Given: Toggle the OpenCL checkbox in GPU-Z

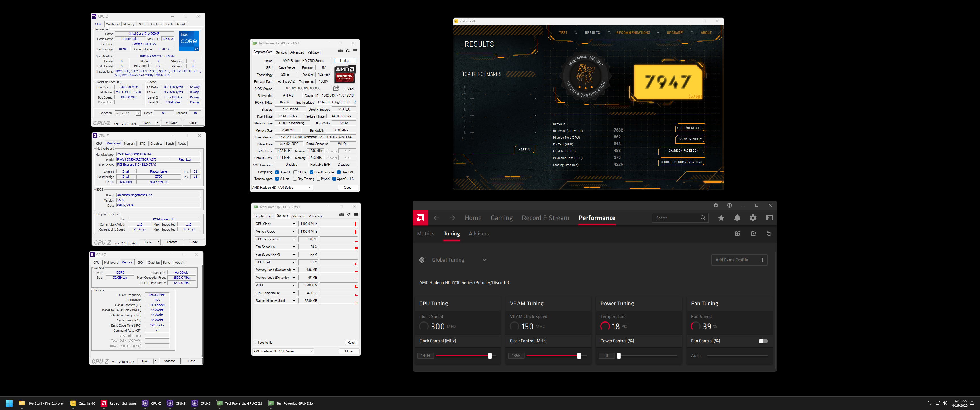Looking at the screenshot, I should 277,172.
